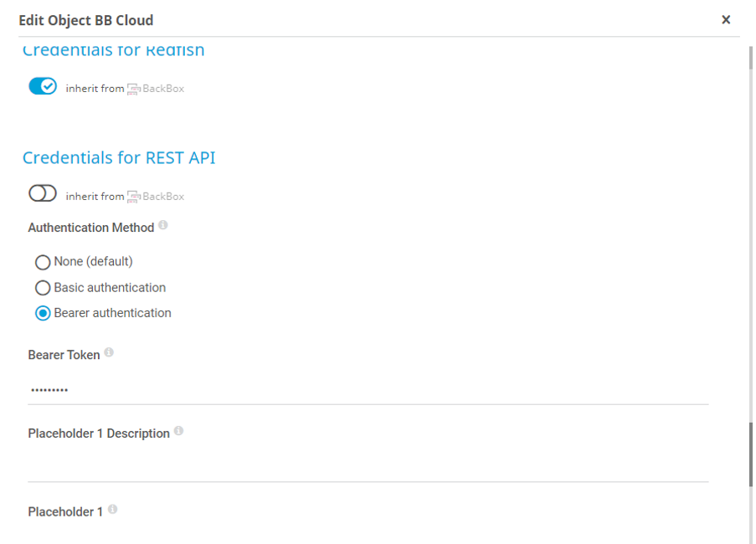Image resolution: width=756 pixels, height=544 pixels.
Task: Enable inherit toggle for REST API credentials
Action: [42, 194]
